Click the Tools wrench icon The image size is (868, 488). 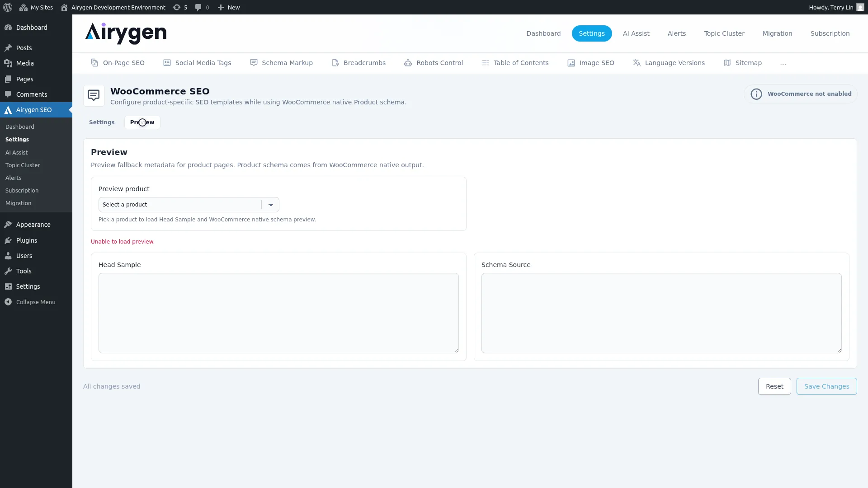[x=8, y=271]
